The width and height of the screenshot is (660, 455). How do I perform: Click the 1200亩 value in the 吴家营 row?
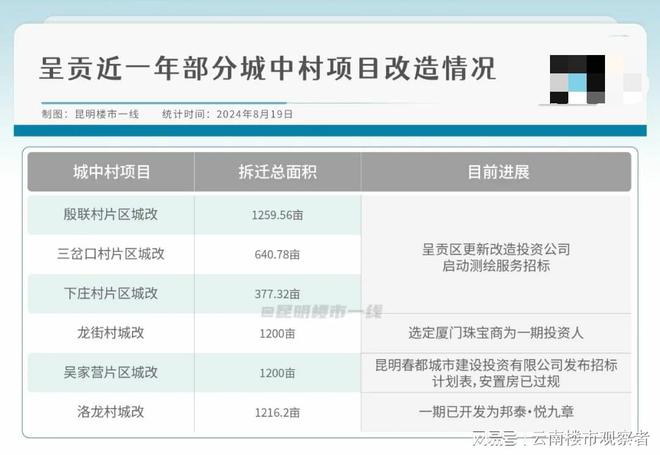[x=277, y=373]
